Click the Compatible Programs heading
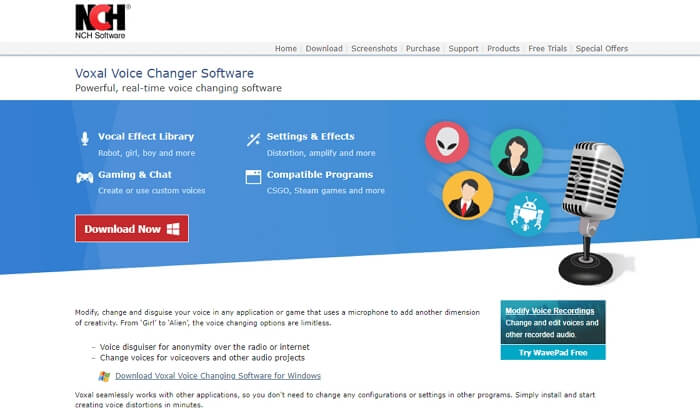This screenshot has height=408, width=700. click(320, 175)
